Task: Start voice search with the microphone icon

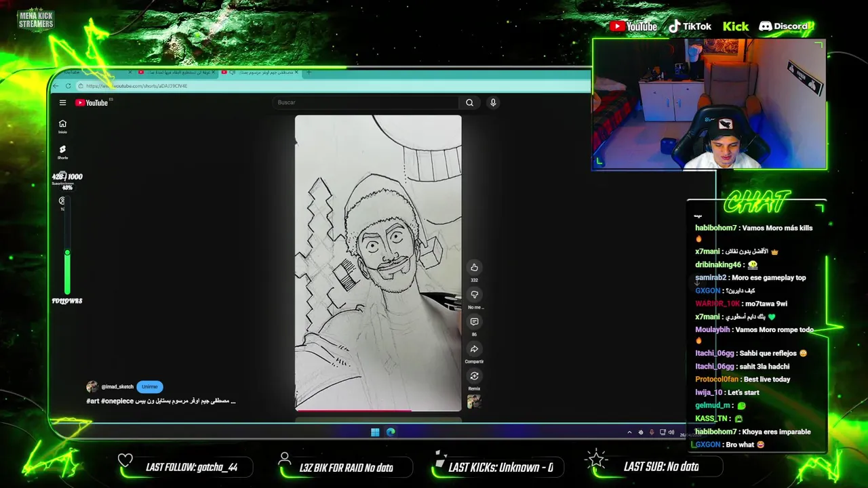Action: (493, 102)
